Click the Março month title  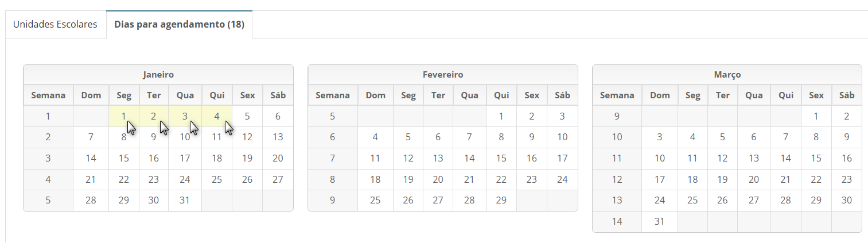(727, 75)
